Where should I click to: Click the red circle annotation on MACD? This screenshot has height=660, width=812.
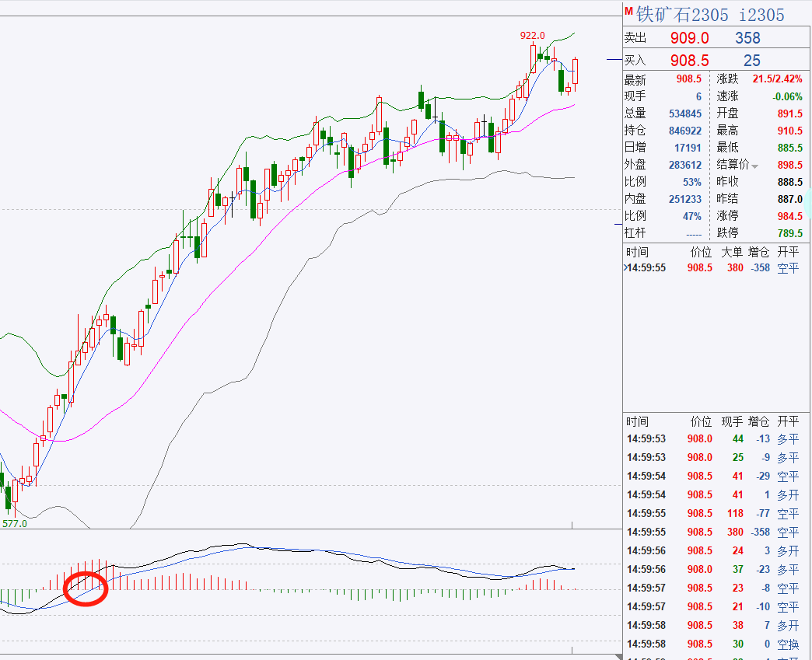coord(85,588)
